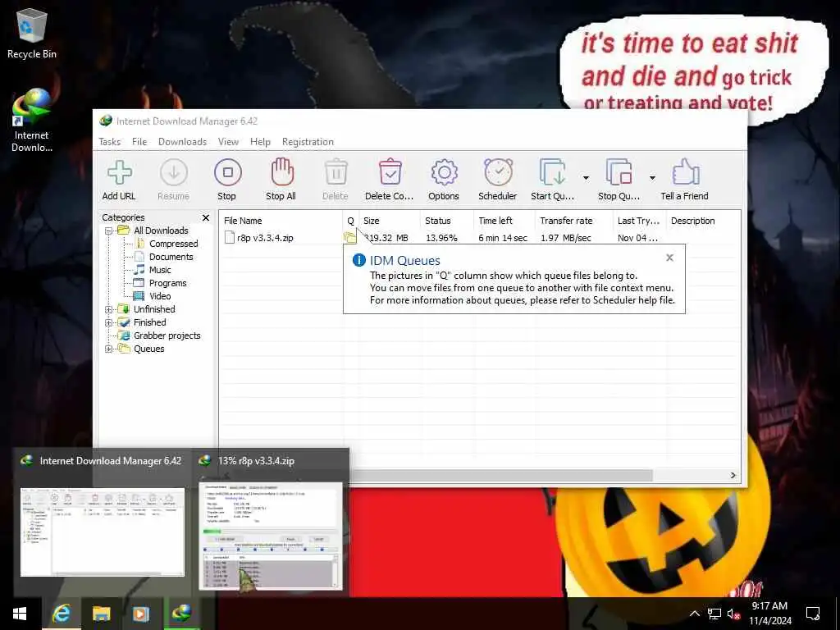Viewport: 840px width, 630px height.
Task: Launch Internet Explorer from taskbar
Action: coord(62,614)
